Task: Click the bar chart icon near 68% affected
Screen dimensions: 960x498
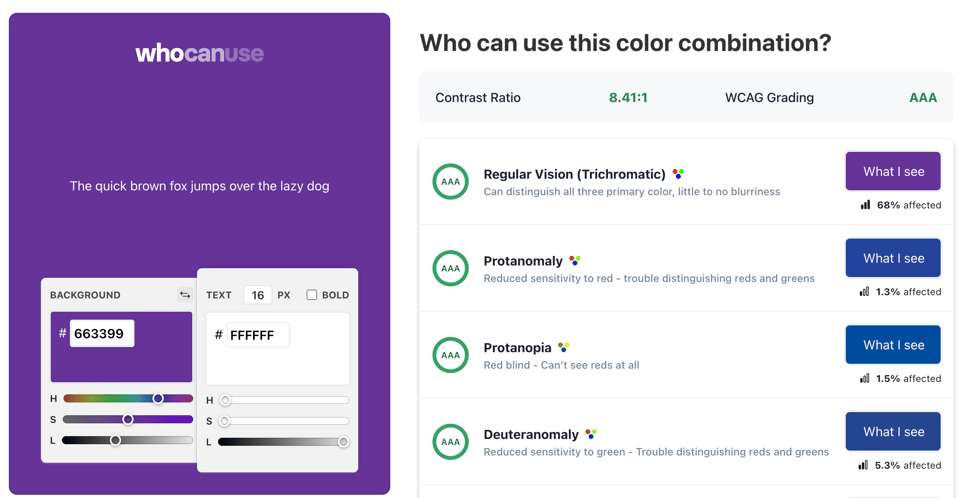Action: click(865, 205)
